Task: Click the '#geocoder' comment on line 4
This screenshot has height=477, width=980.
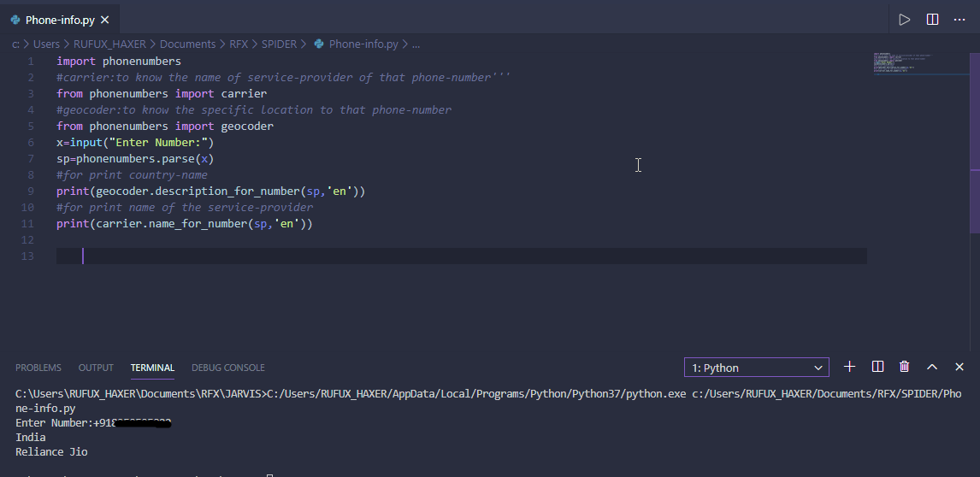Action: 254,110
